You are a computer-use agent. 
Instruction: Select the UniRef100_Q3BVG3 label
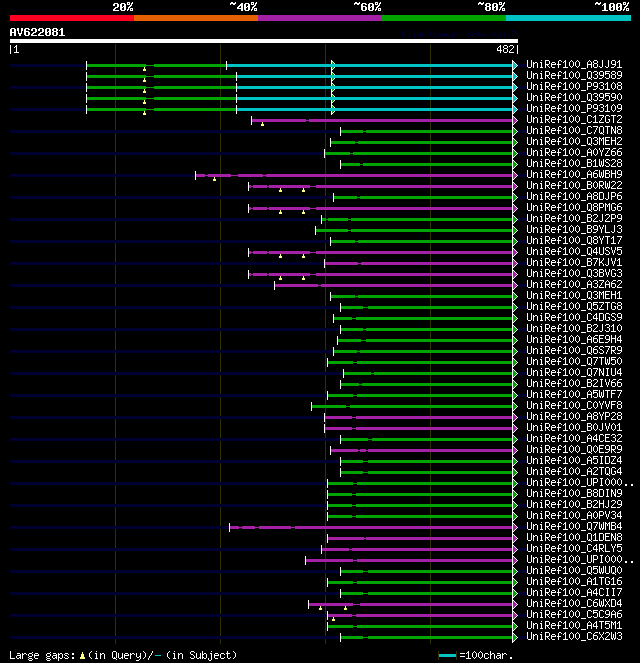[574, 274]
